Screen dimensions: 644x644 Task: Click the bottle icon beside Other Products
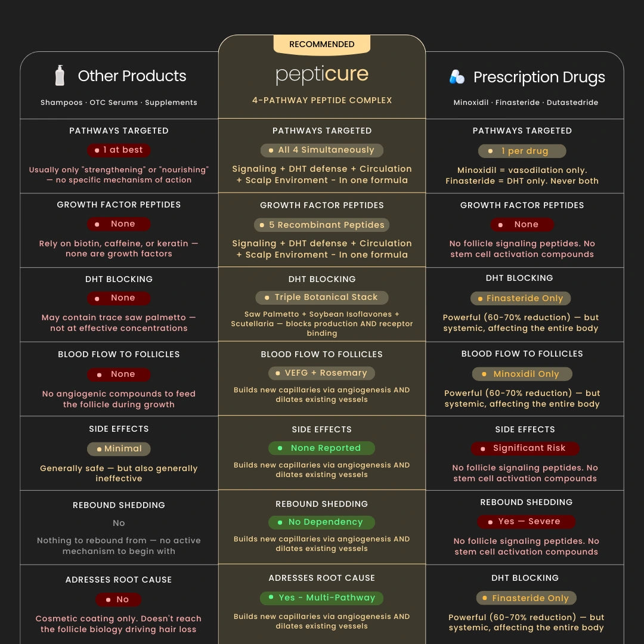(x=60, y=76)
